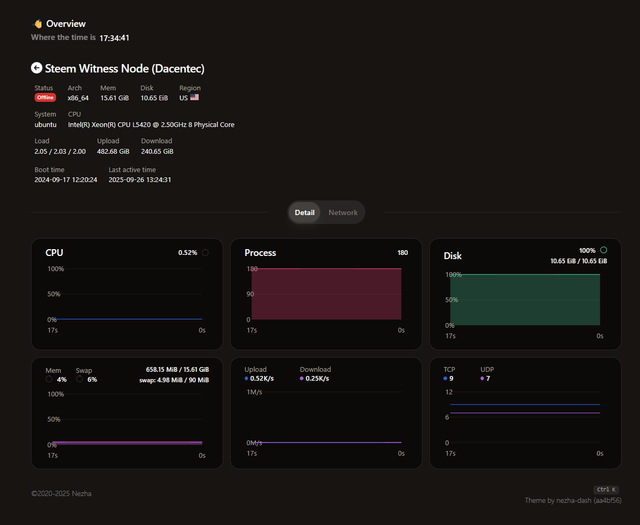640x525 pixels.
Task: Click the purple Download legend dot
Action: point(302,378)
